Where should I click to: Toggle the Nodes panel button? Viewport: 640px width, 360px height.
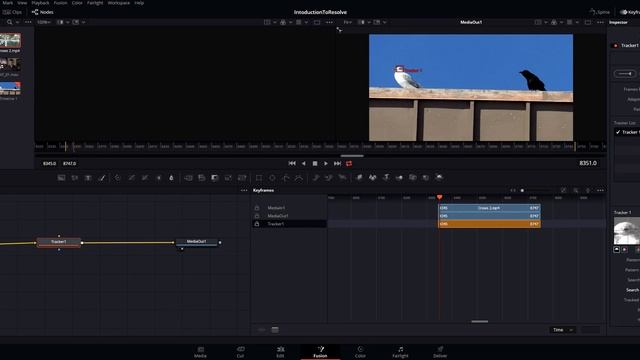[43, 12]
